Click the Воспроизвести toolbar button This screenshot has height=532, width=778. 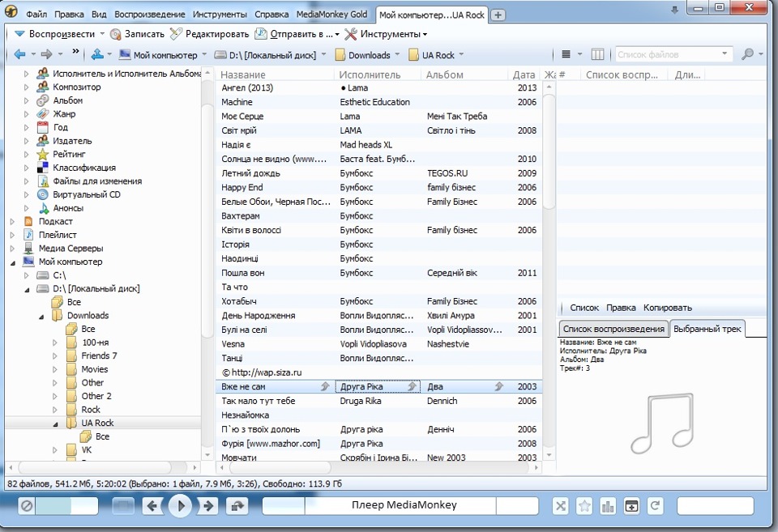(x=54, y=34)
